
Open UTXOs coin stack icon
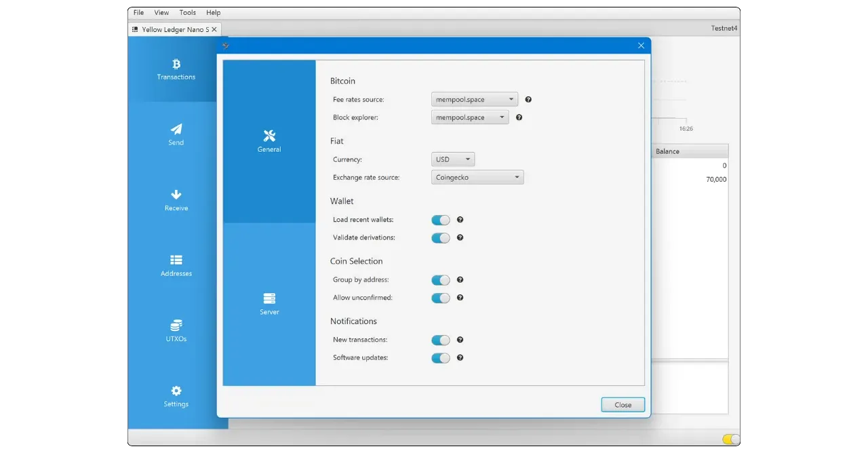[x=176, y=326]
